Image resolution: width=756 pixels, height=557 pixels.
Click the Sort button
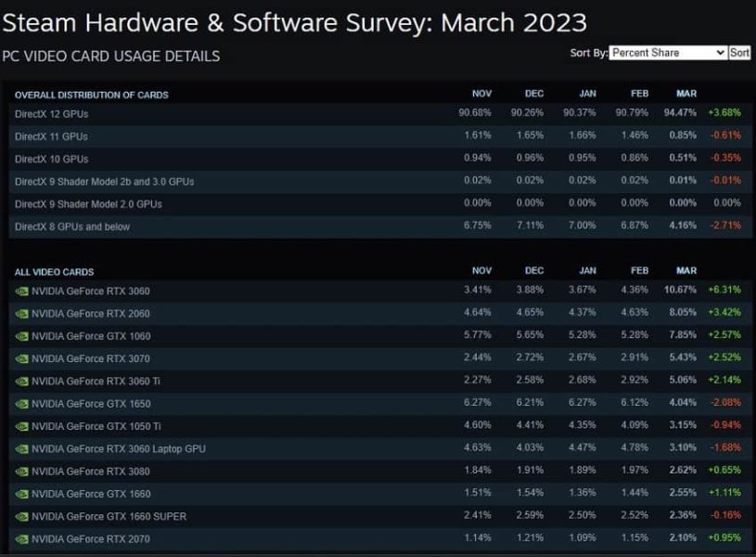[x=739, y=53]
